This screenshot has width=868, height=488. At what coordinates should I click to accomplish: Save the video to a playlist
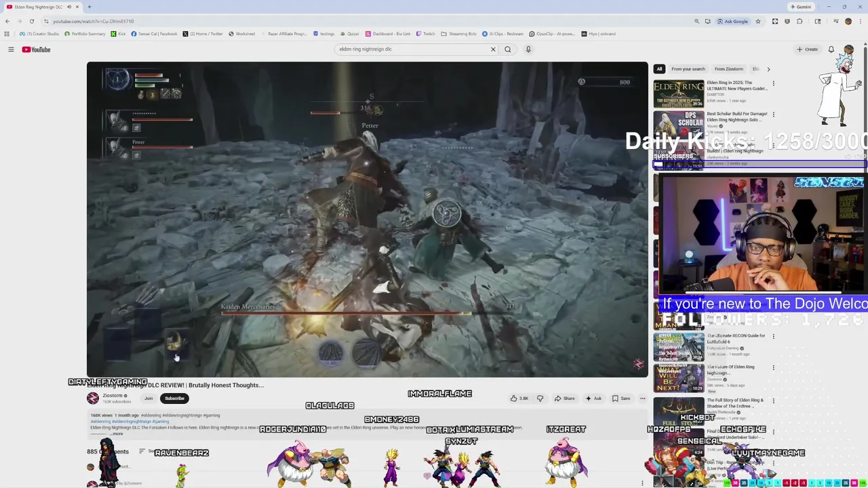pyautogui.click(x=621, y=399)
